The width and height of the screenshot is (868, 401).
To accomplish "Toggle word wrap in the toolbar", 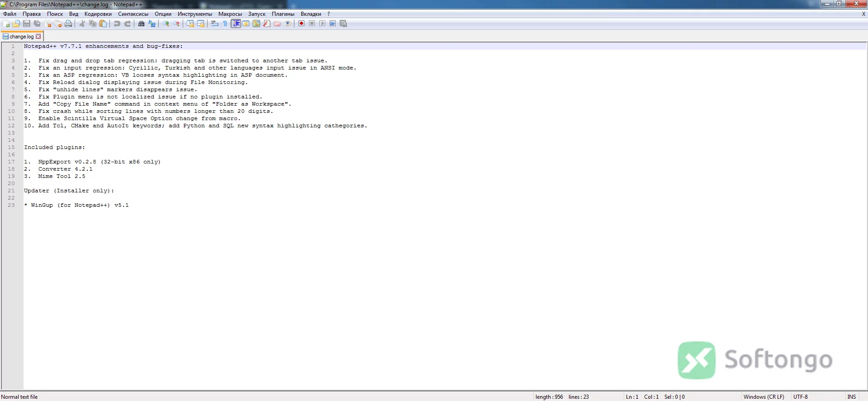I will tap(215, 23).
